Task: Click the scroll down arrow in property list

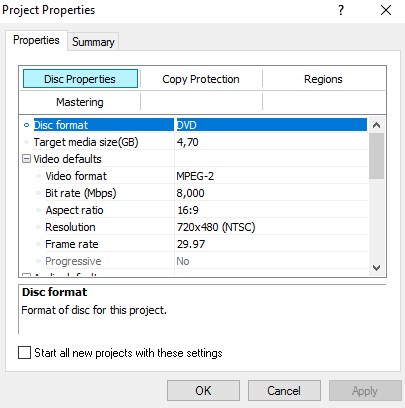Action: coord(377,268)
